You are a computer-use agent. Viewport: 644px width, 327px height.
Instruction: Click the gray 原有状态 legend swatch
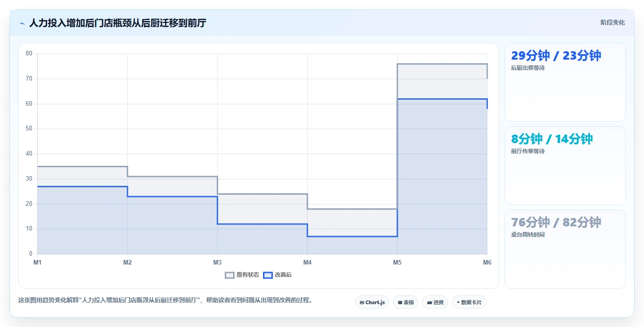click(229, 275)
